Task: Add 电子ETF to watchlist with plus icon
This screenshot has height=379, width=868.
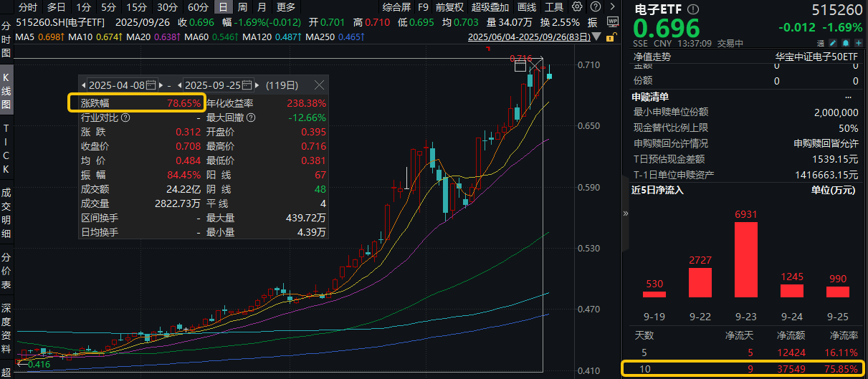Action: pyautogui.click(x=858, y=44)
